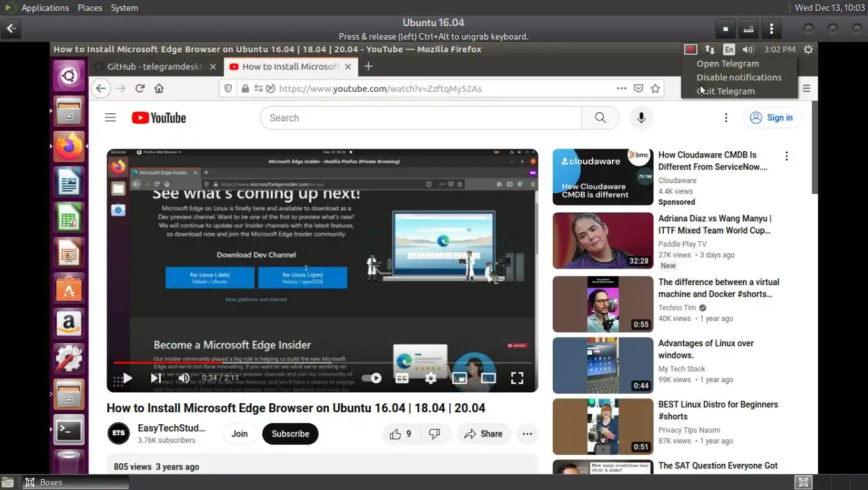Open Ubuntu Dash search launcher

pos(69,77)
